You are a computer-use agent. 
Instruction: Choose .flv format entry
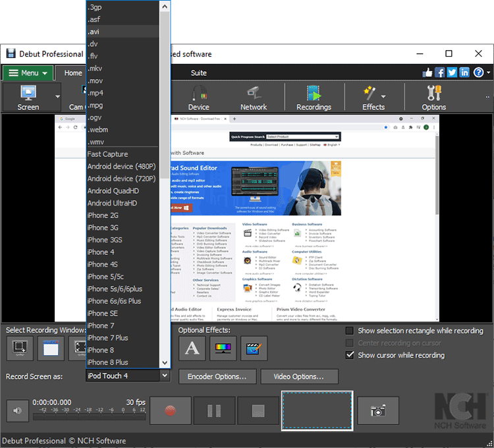tap(123, 56)
